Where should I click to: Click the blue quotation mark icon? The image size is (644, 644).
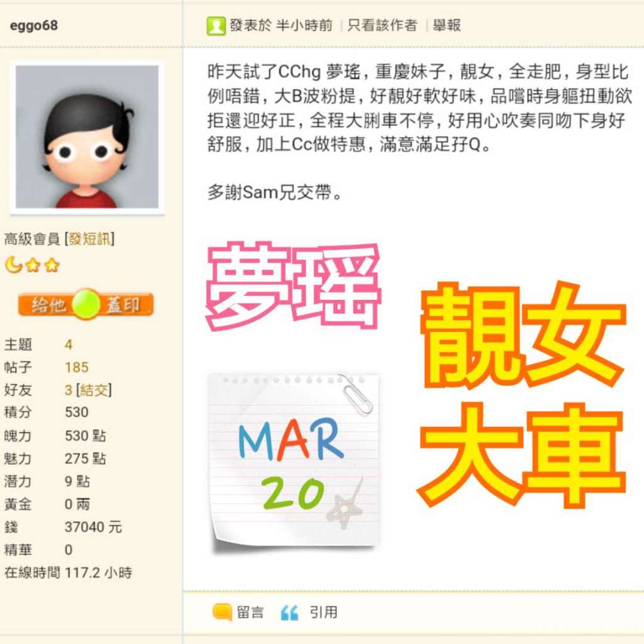289,613
